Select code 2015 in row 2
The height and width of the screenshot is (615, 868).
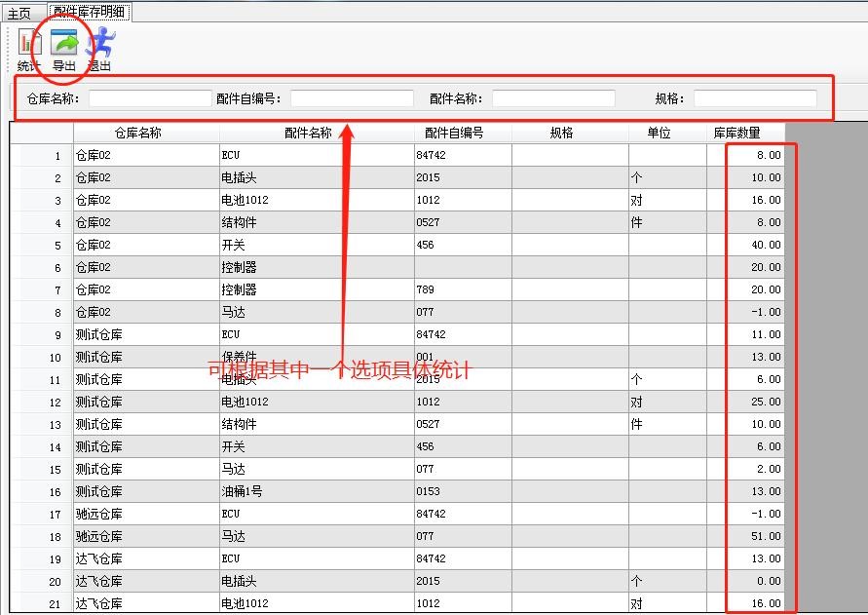(x=463, y=177)
